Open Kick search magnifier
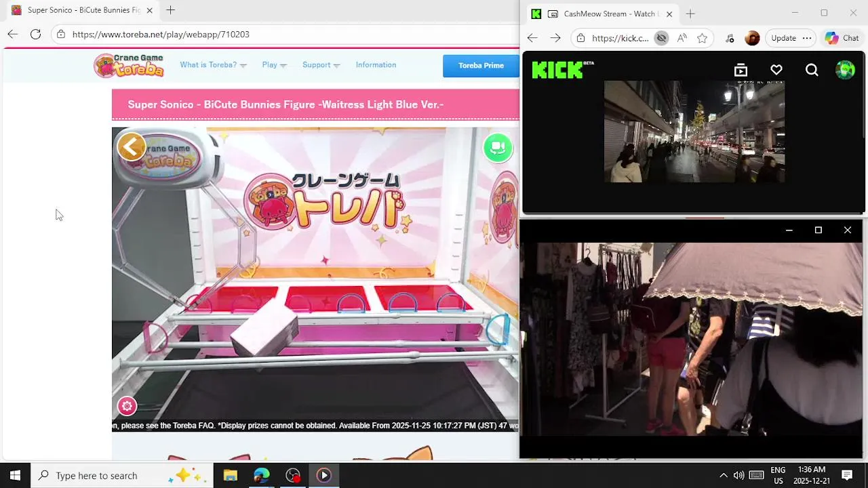The width and height of the screenshot is (868, 488). (812, 70)
